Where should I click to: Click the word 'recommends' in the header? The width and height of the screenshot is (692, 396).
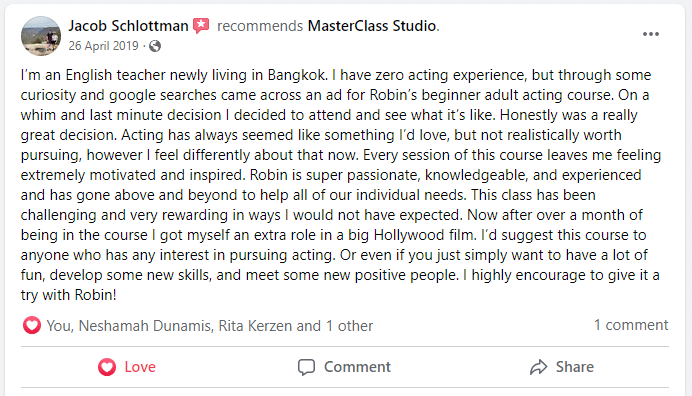(x=260, y=26)
